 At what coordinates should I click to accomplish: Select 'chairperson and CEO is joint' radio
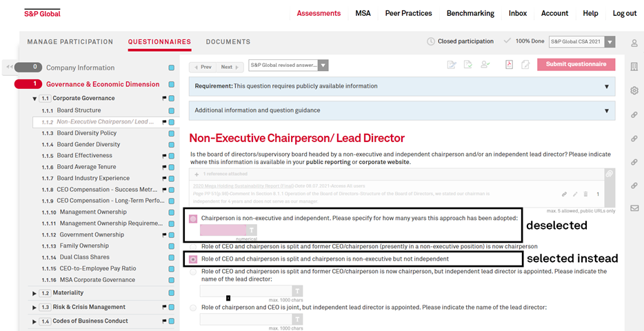tap(193, 308)
